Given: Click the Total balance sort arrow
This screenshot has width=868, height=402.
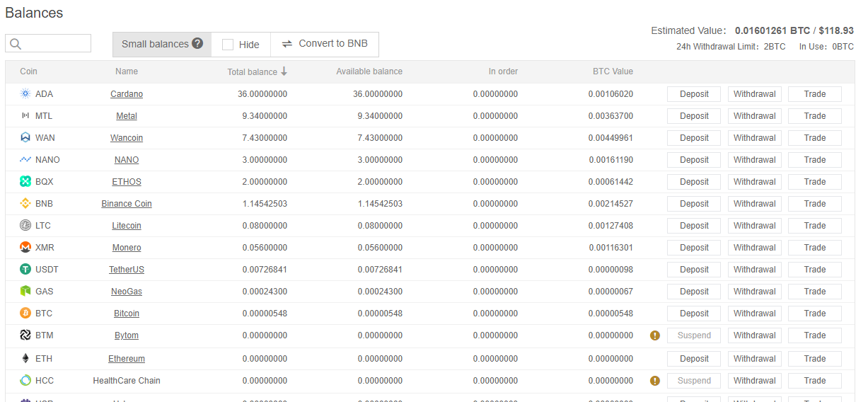Looking at the screenshot, I should 284,71.
